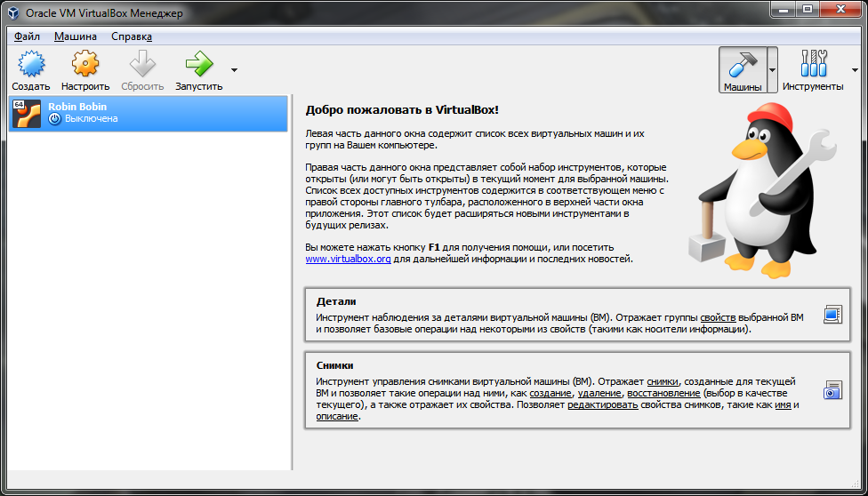Open the Машина menu
Image resolution: width=868 pixels, height=496 pixels.
pos(76,36)
